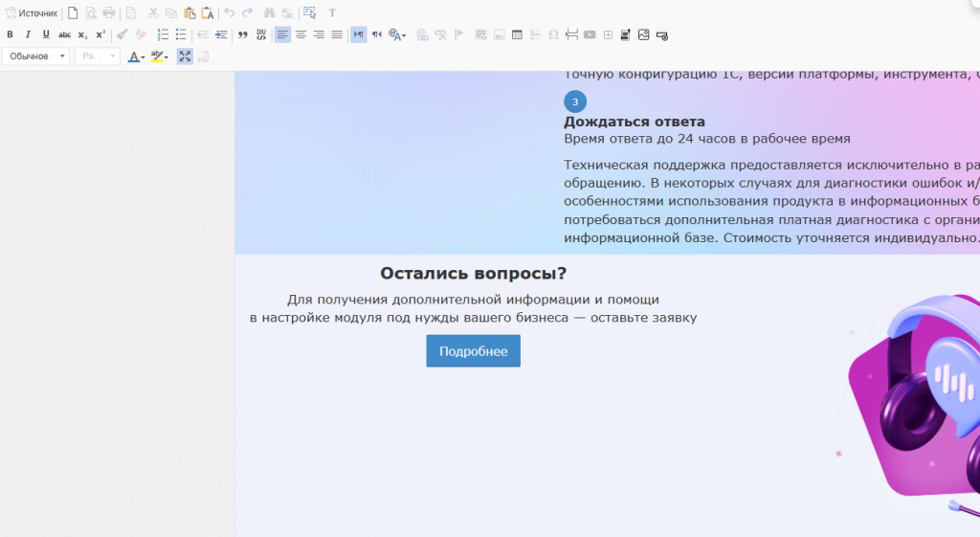980x537 pixels.
Task: Toggle underline formatting
Action: tap(45, 34)
